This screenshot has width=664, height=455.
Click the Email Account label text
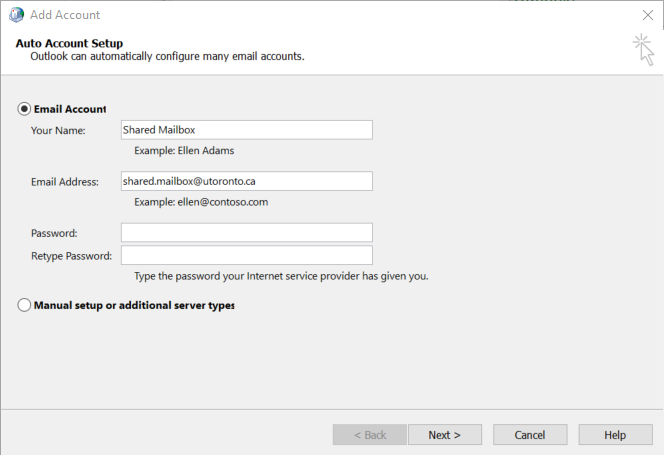[x=70, y=109]
